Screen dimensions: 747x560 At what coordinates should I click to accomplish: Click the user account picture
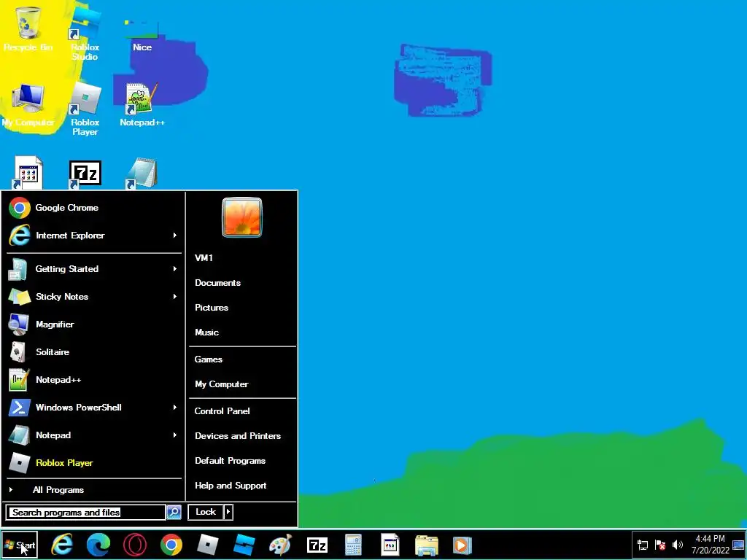242,217
